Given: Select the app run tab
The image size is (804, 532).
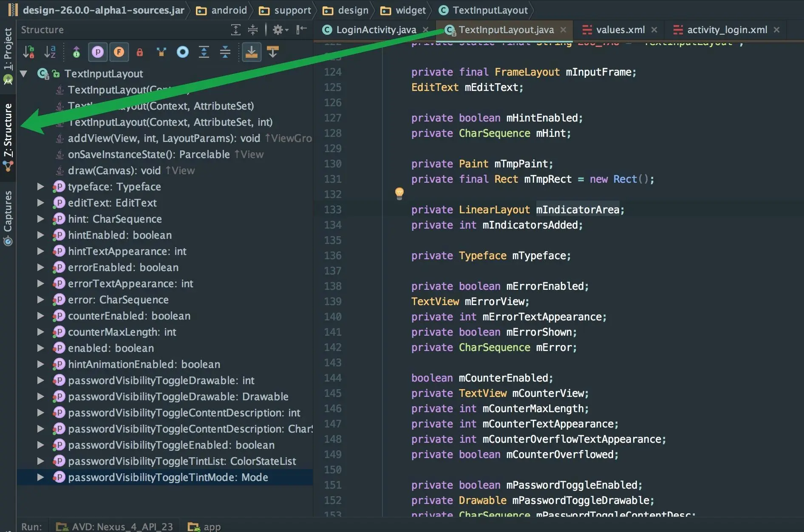Looking at the screenshot, I should pos(204,526).
